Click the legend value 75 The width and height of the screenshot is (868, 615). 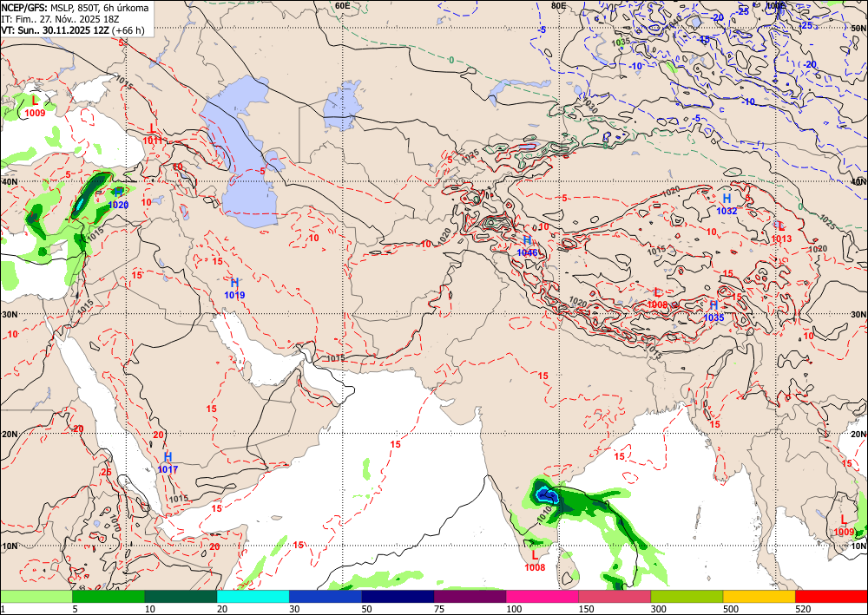(439, 610)
